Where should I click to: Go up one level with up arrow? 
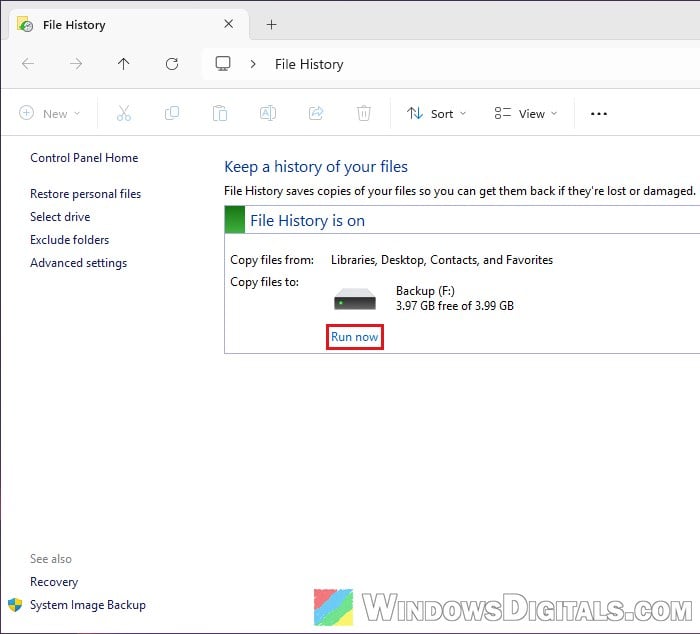[124, 64]
